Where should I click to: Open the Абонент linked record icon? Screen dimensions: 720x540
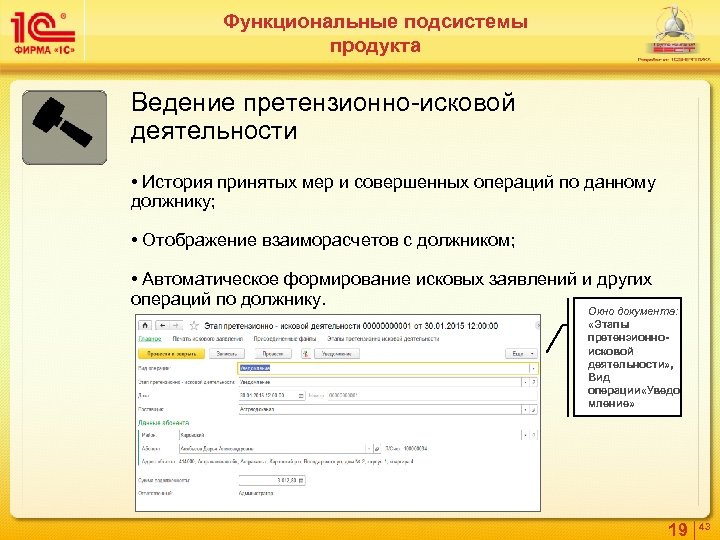click(377, 448)
